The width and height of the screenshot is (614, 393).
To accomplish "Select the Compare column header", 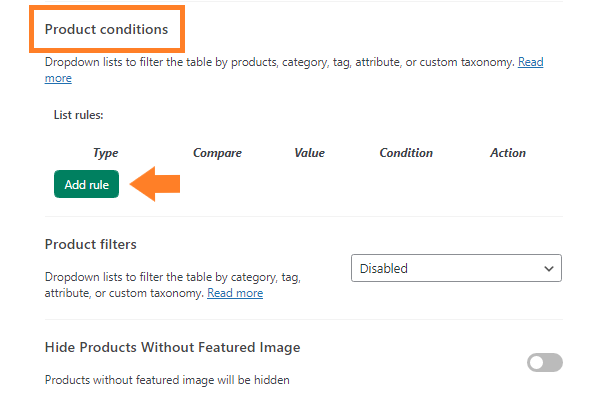I will tap(217, 153).
